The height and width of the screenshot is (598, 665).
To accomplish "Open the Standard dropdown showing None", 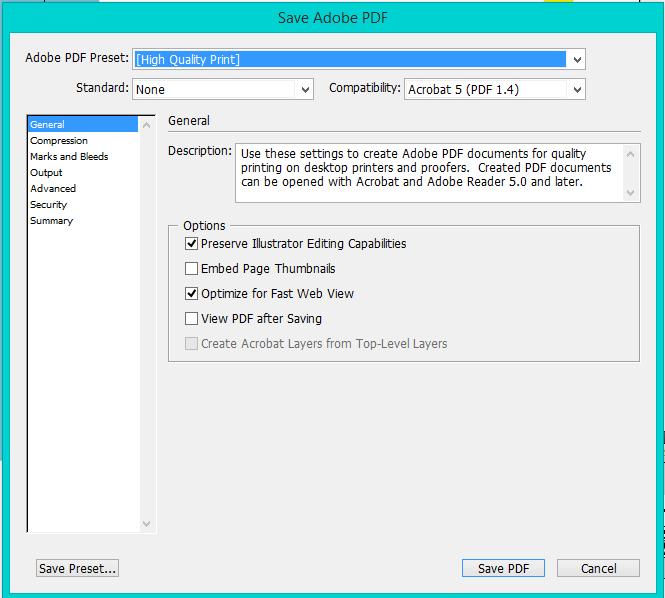I will pos(223,89).
